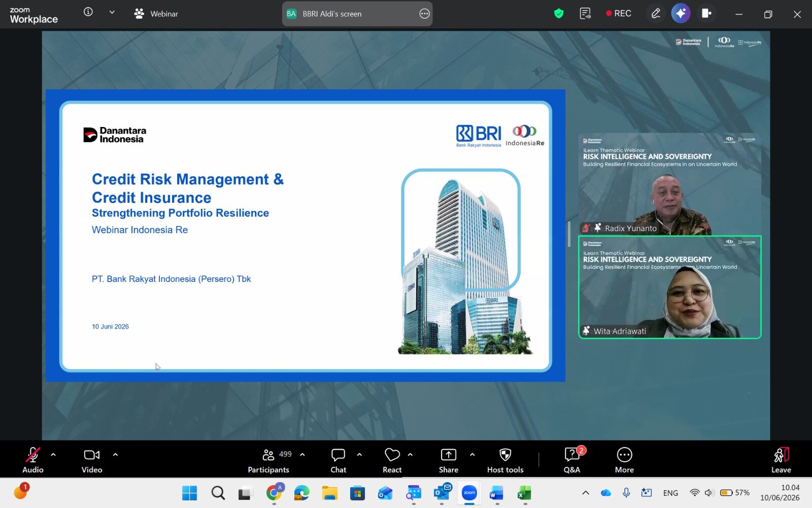Screen dimensions: 812x508
Task: Open the Participants panel
Action: [x=268, y=460]
